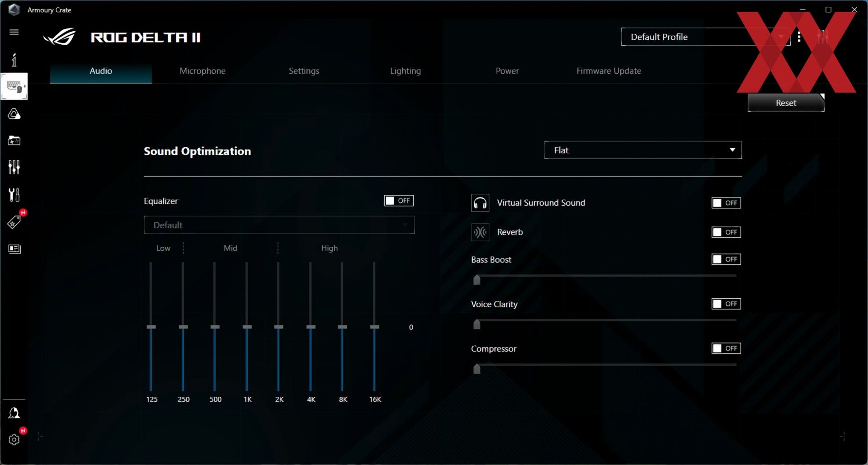Viewport: 868px width, 465px height.
Task: Open the Default equalizer preset dropdown
Action: pyautogui.click(x=279, y=225)
